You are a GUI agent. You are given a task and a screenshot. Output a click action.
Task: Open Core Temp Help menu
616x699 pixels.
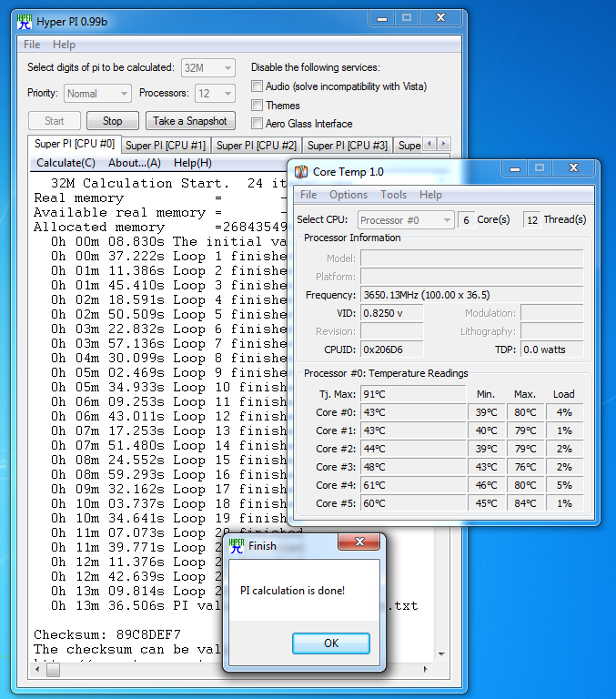tap(430, 195)
